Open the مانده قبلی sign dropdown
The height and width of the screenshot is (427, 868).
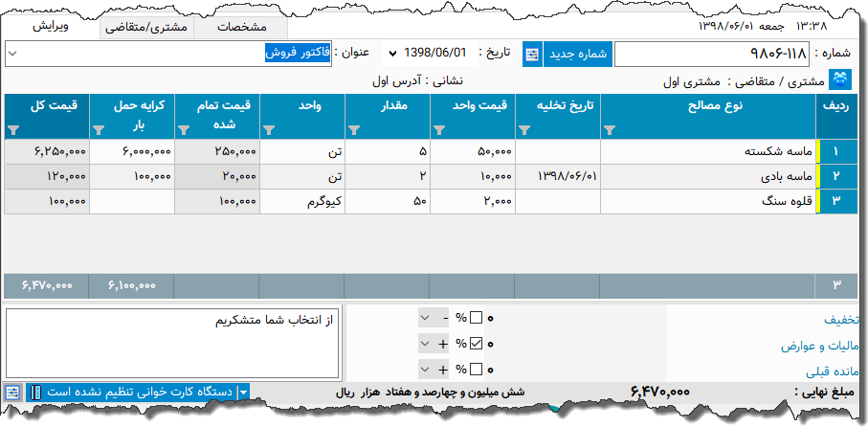click(x=425, y=369)
